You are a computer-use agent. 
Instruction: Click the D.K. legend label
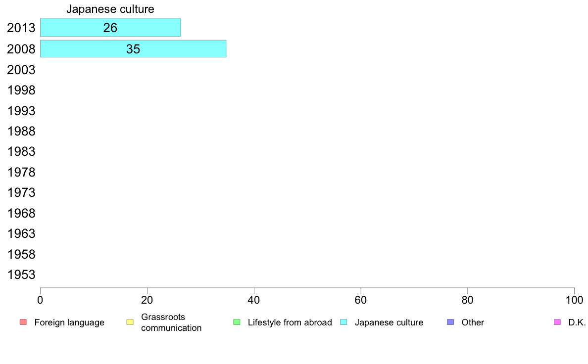tap(577, 322)
